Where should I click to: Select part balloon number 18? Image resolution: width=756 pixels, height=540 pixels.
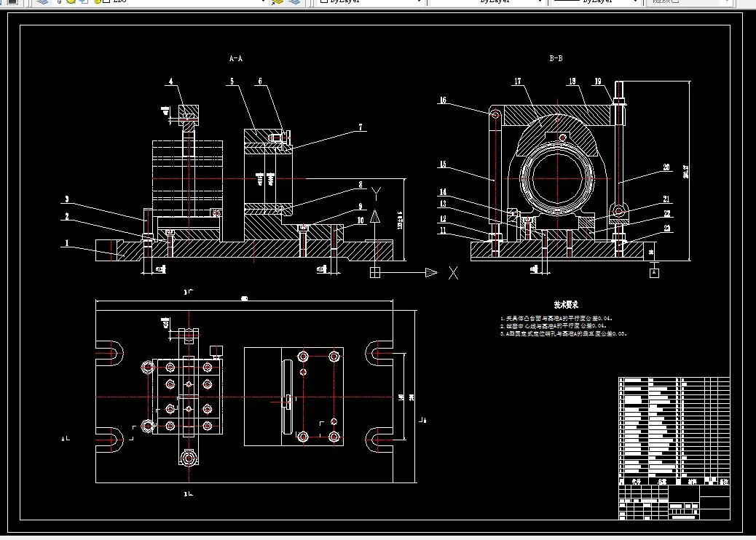coord(572,82)
